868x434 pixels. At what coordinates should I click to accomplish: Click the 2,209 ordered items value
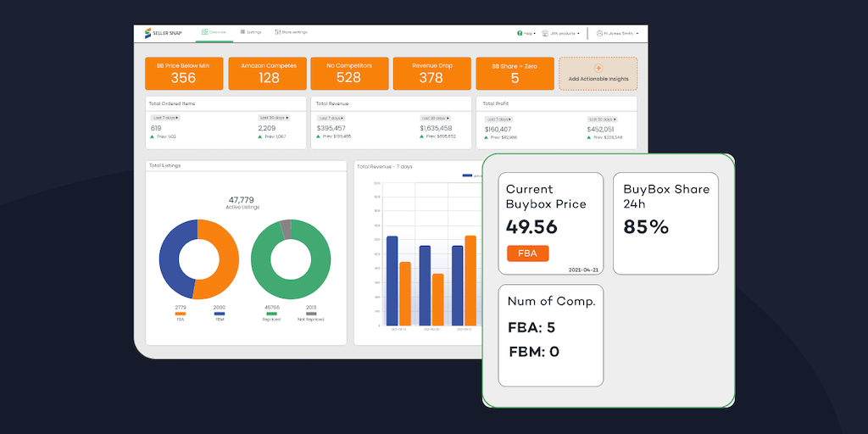click(267, 128)
